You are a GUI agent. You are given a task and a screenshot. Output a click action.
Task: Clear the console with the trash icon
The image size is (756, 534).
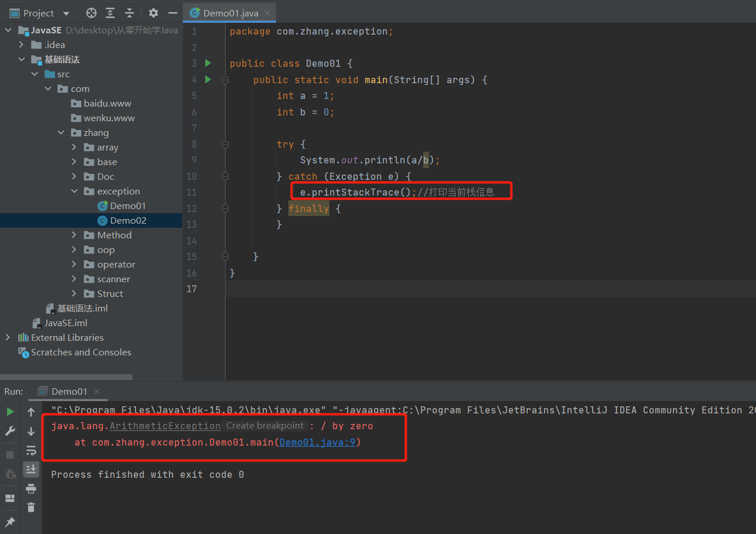click(31, 508)
